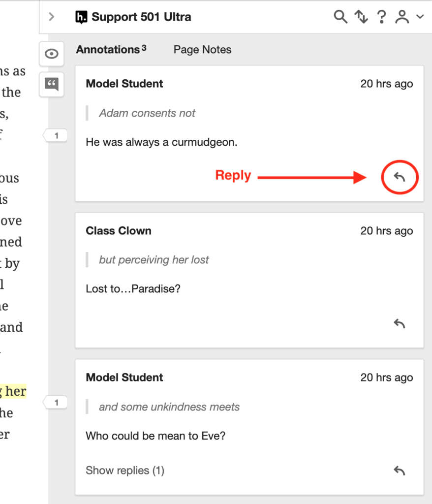
Task: Reply to the 'Who could be mean to Eve?' annotation
Action: [399, 471]
